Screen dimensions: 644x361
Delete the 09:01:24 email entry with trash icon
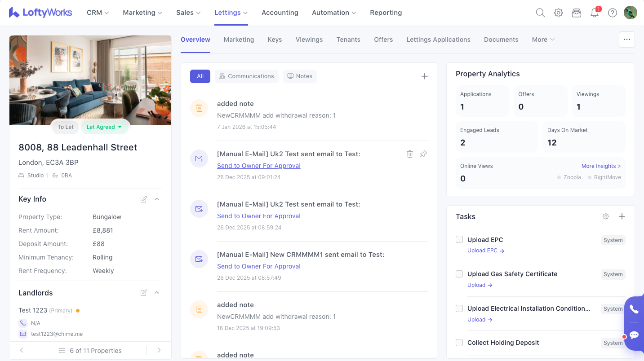(x=410, y=154)
